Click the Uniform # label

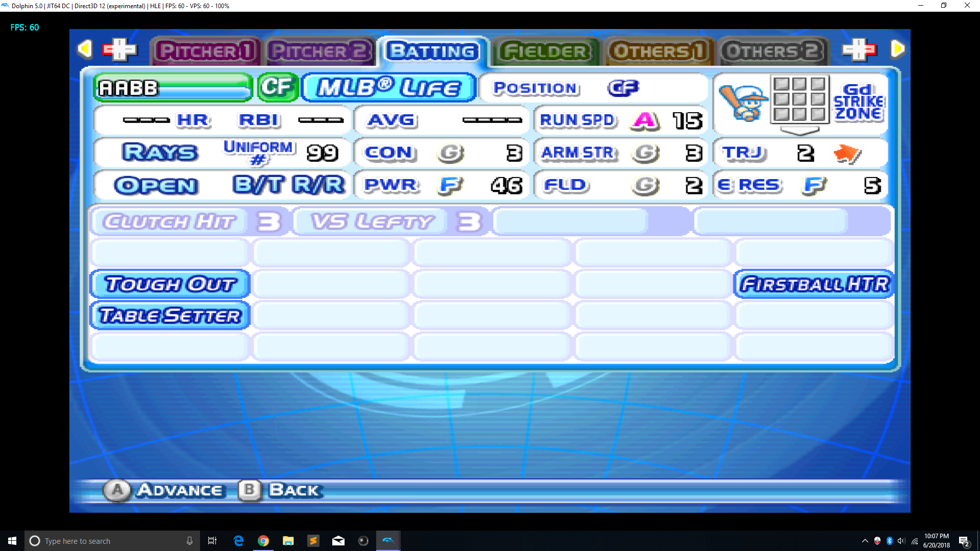[259, 153]
